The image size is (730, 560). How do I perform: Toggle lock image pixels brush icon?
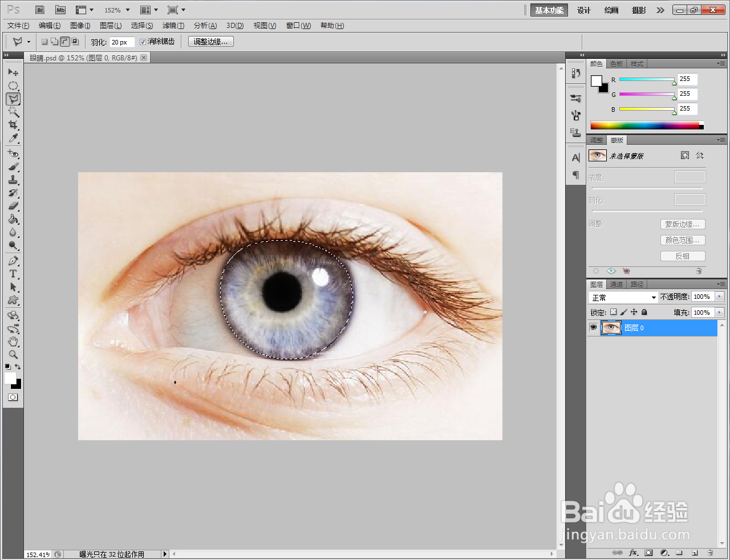[x=623, y=312]
